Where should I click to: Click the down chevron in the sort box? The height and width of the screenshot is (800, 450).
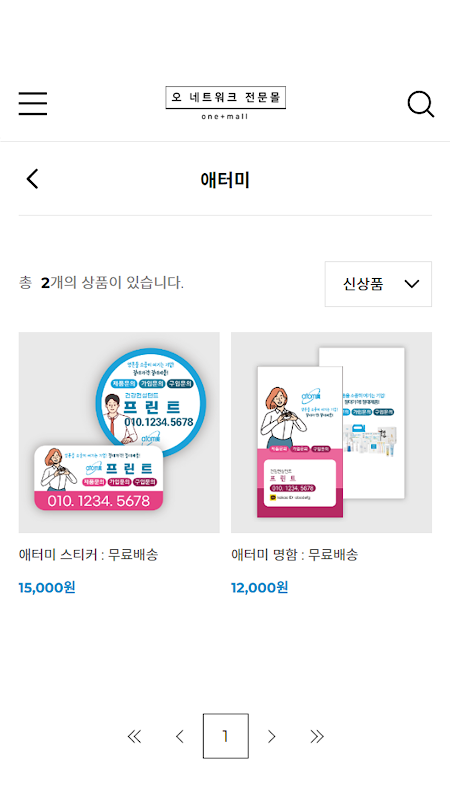click(x=412, y=284)
